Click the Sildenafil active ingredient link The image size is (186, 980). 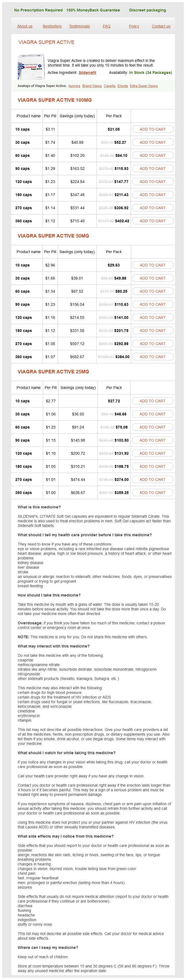point(88,73)
